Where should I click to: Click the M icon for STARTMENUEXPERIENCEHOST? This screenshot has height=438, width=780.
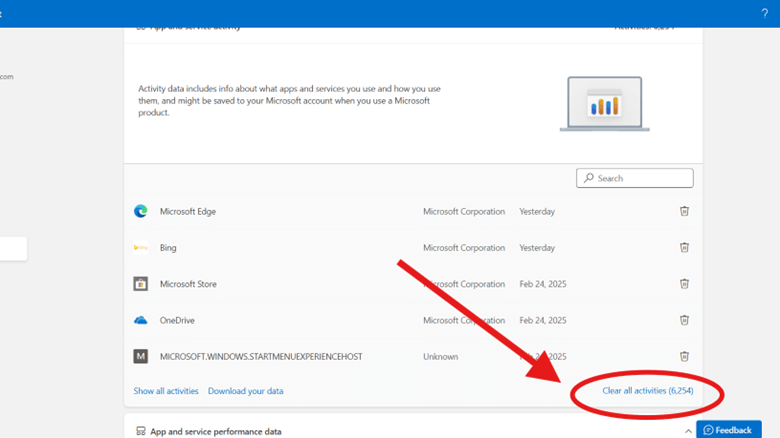(x=141, y=356)
